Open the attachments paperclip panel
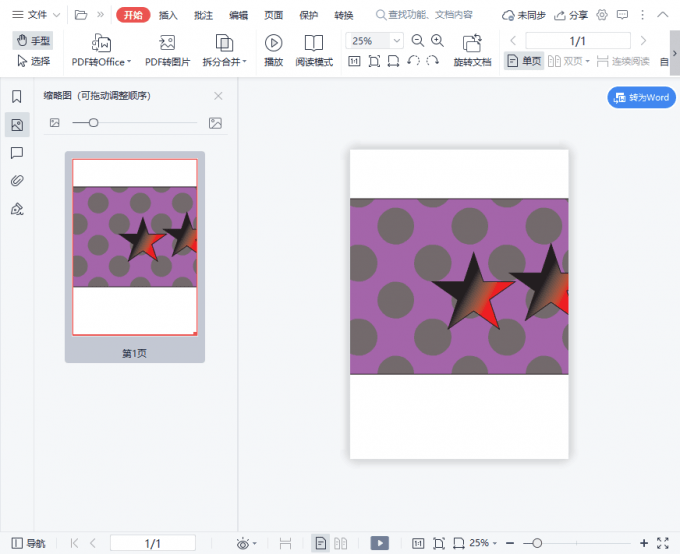Screen dimensions: 680x554 coord(17,180)
